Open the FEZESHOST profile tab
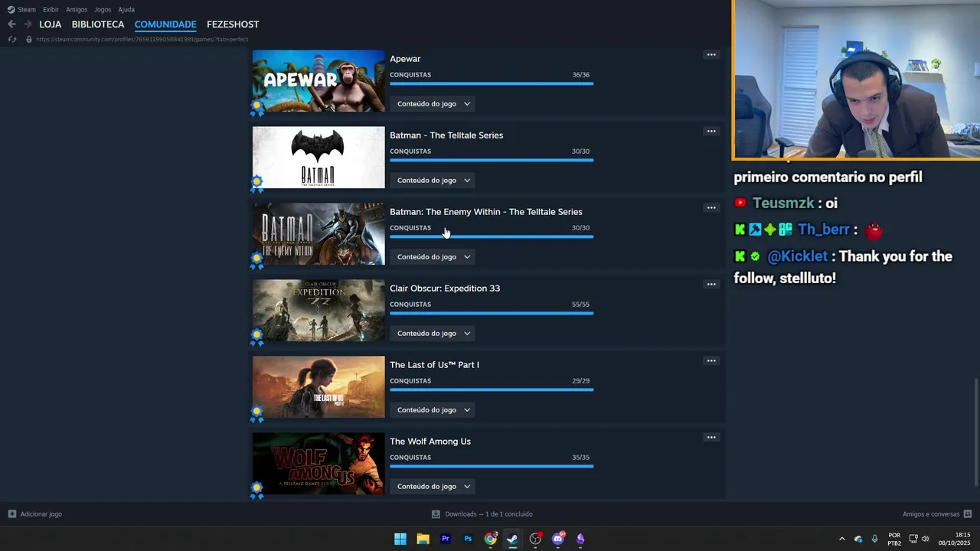Viewport: 980px width, 551px height. click(x=233, y=24)
